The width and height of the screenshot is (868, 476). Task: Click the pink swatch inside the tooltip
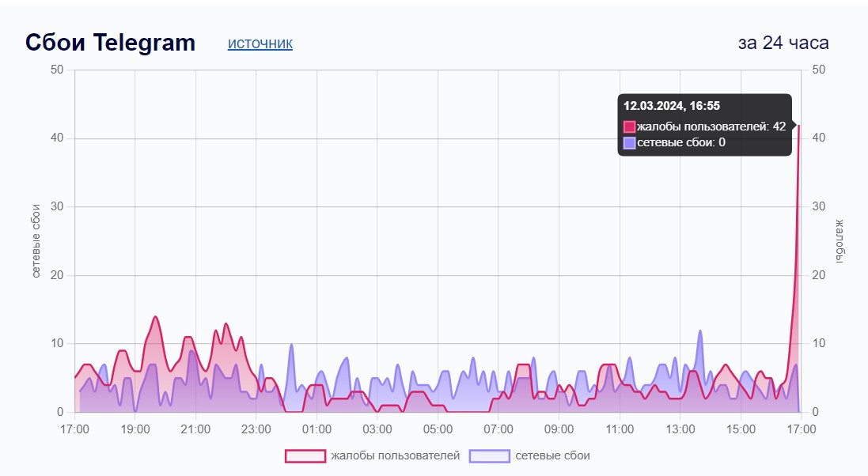coord(630,127)
